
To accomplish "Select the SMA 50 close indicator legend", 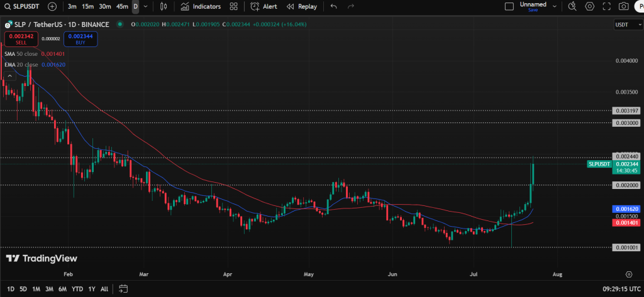I will point(35,54).
